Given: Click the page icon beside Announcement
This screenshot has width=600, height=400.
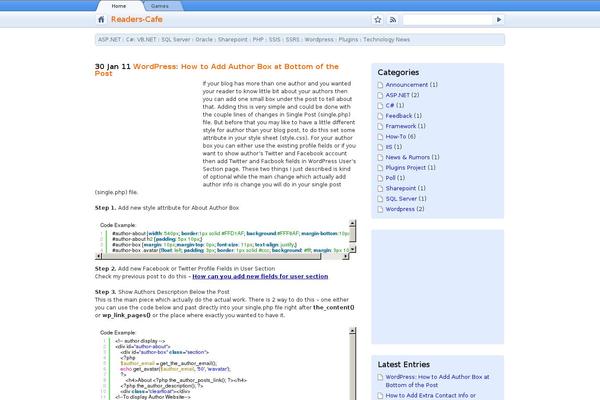Looking at the screenshot, I should 380,85.
